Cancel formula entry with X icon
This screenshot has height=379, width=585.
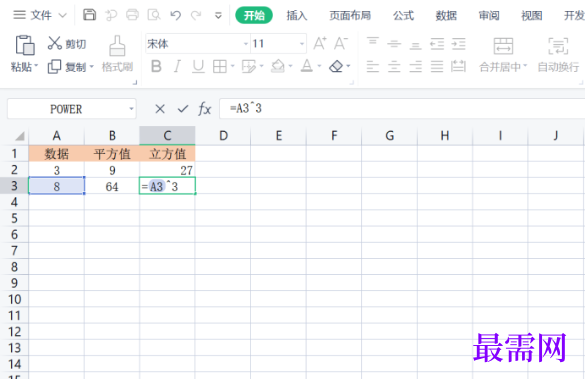[160, 109]
